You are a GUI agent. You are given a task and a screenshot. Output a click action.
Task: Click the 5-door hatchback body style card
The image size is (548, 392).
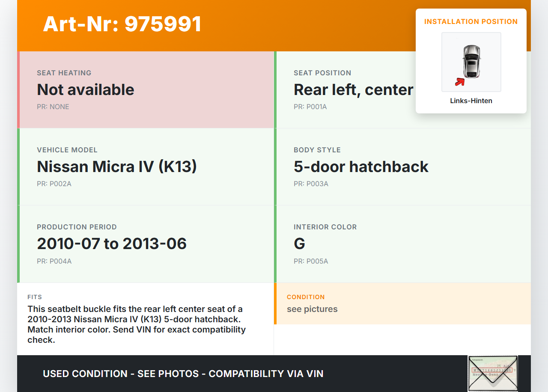click(x=402, y=167)
